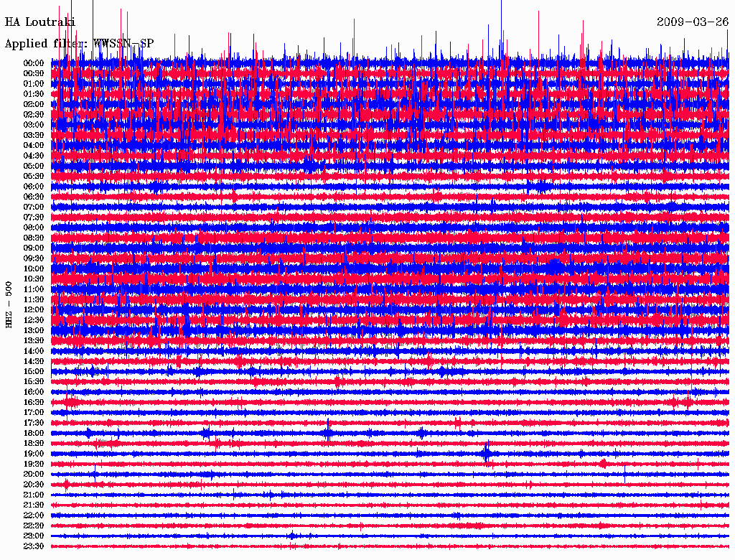
Task: Click the 2009-03-26 date label
Action: pos(693,22)
